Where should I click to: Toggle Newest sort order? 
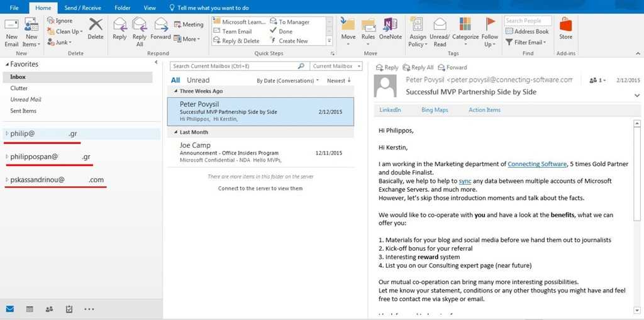339,81
